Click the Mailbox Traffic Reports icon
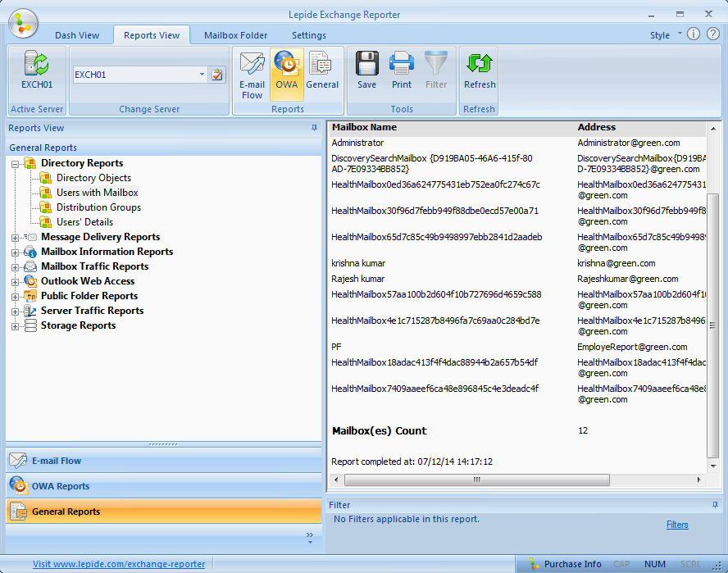The height and width of the screenshot is (573, 728). coord(30,266)
